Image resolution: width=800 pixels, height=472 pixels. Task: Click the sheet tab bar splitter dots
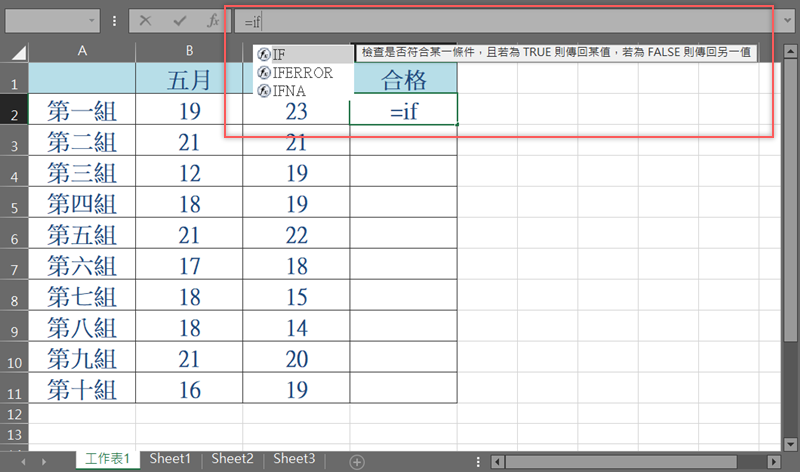tap(478, 462)
